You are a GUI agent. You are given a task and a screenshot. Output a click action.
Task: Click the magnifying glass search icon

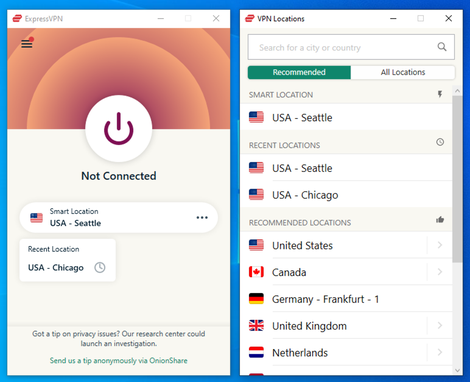tap(442, 47)
